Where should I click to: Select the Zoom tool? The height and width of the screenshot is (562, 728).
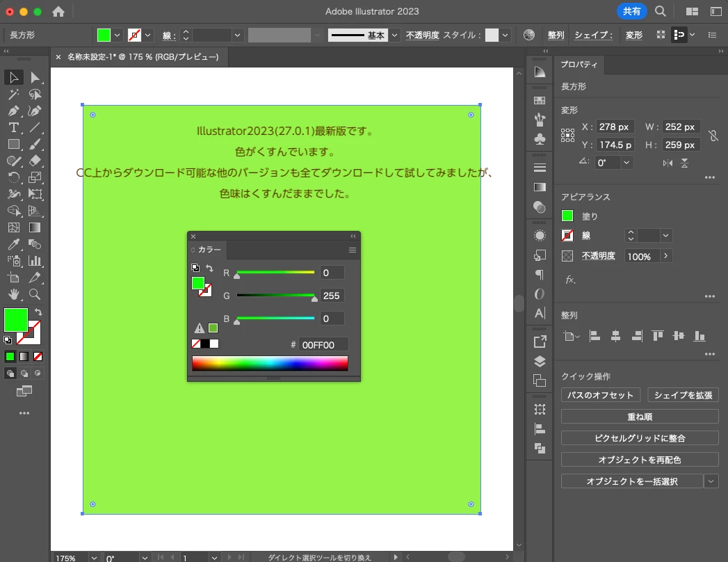(35, 294)
